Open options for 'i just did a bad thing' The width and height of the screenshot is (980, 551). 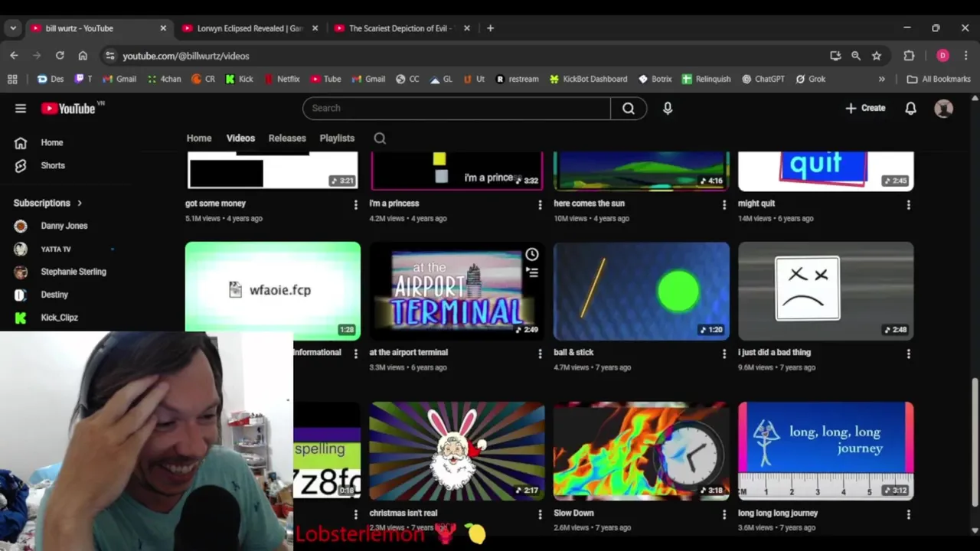[909, 354]
